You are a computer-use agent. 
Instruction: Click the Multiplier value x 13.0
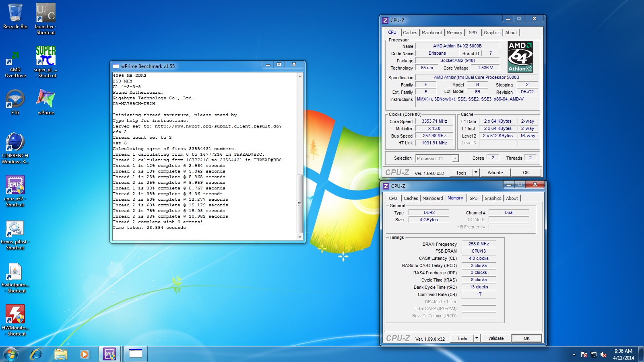click(434, 128)
